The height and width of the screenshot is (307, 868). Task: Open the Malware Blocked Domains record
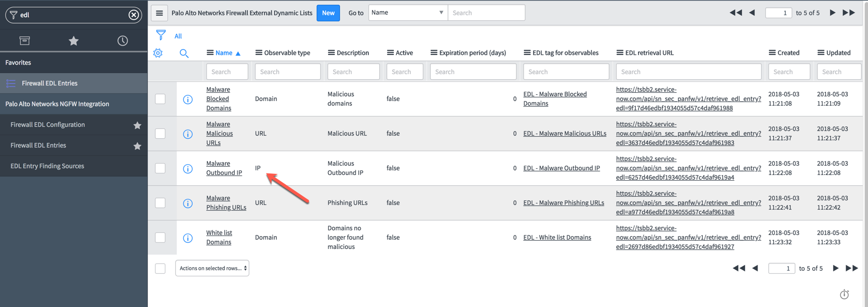(x=219, y=99)
